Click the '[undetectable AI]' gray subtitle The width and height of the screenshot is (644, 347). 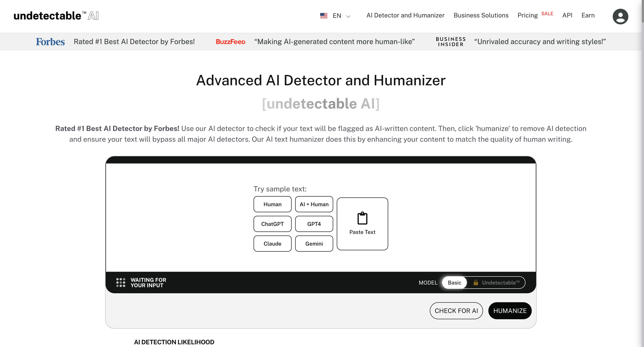321,103
